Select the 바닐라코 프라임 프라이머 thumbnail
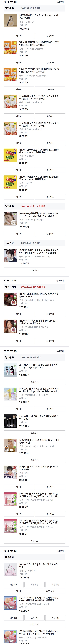Viewport: 69px width, 644px height. [10, 394]
